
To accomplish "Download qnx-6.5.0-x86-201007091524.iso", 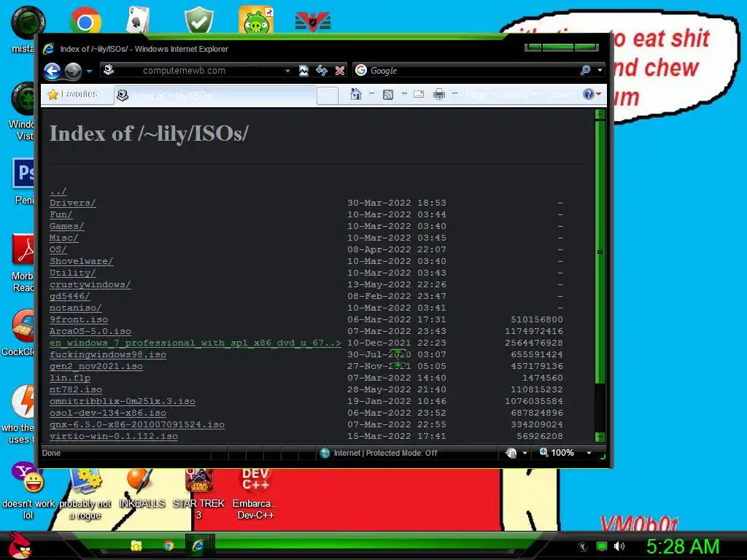I will [136, 425].
